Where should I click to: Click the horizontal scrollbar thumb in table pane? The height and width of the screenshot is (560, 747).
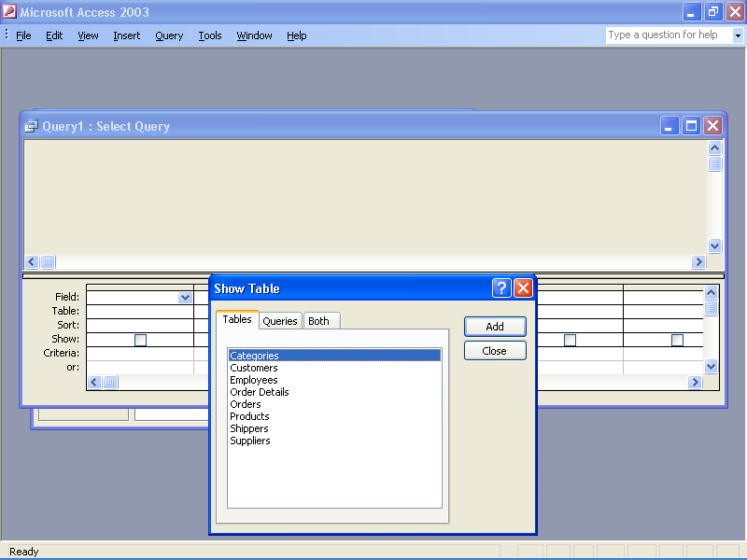click(x=48, y=261)
